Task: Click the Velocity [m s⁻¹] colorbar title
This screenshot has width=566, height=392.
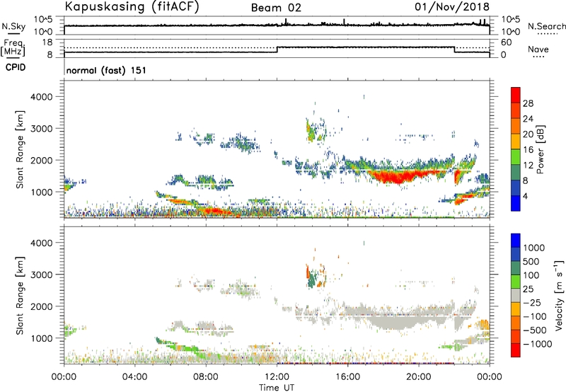Action: pyautogui.click(x=559, y=295)
